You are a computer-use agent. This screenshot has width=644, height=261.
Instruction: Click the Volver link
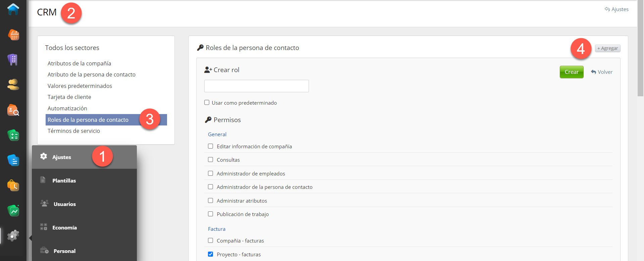tap(602, 72)
